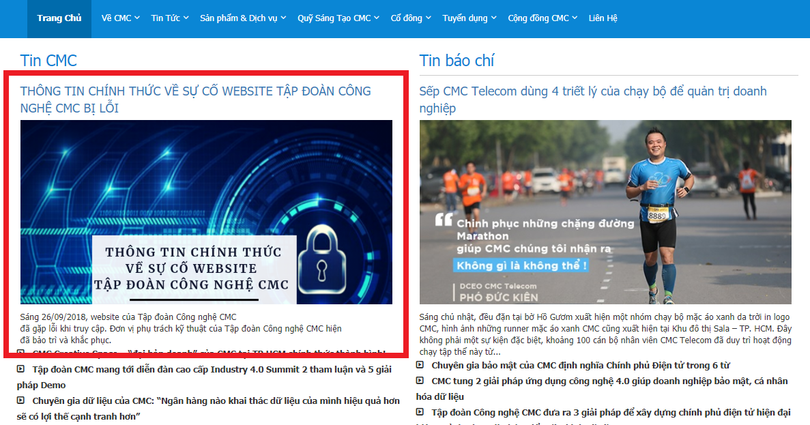Expand the chevron next to Về CMC
810x425 pixels.
(x=137, y=18)
